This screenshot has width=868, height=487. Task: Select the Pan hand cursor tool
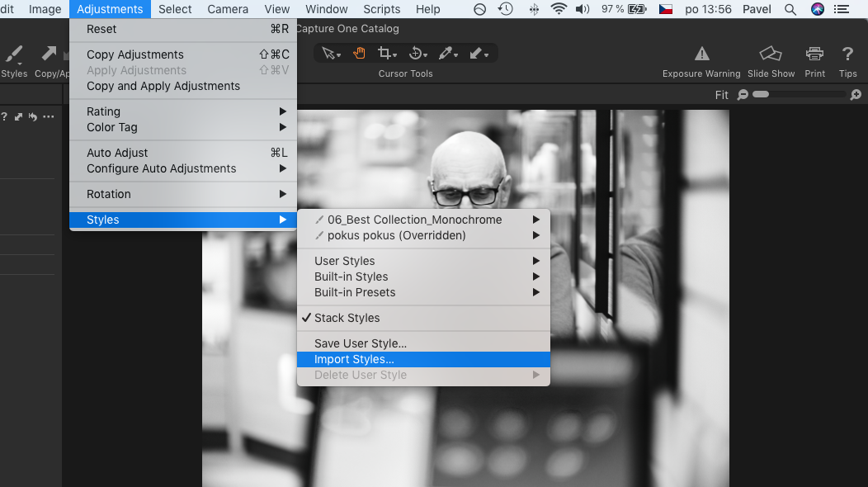[x=359, y=54]
